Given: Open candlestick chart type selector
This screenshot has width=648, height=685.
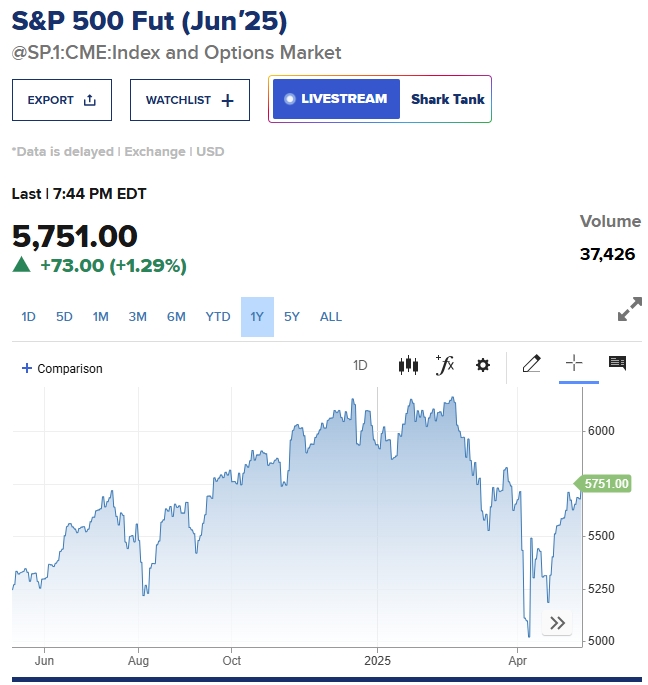Looking at the screenshot, I should point(408,365).
